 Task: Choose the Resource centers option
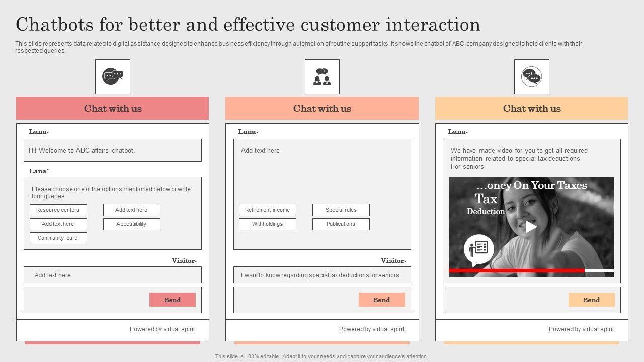58,210
